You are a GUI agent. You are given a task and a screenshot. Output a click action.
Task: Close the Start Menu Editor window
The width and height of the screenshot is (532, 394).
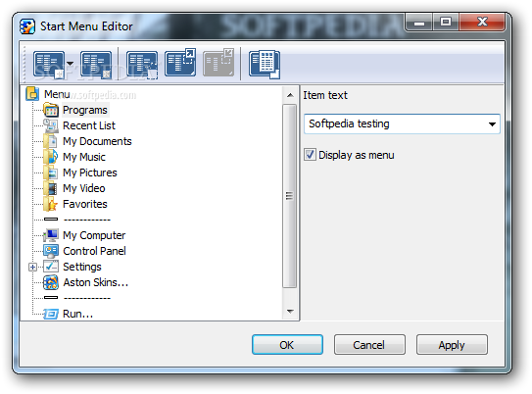point(482,23)
